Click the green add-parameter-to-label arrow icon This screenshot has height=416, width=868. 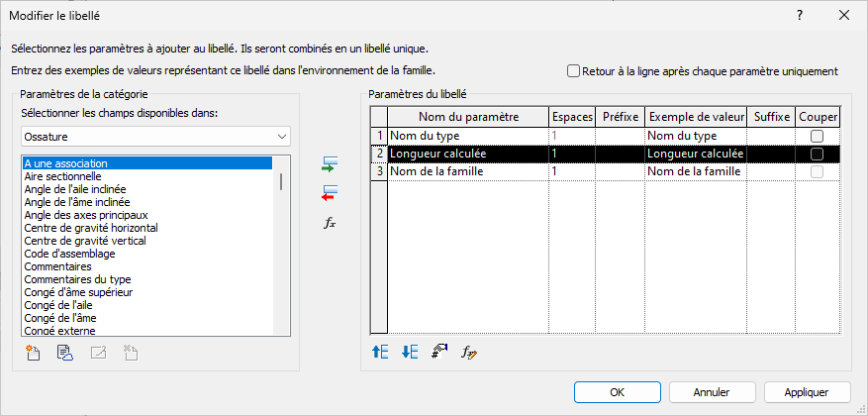[330, 164]
